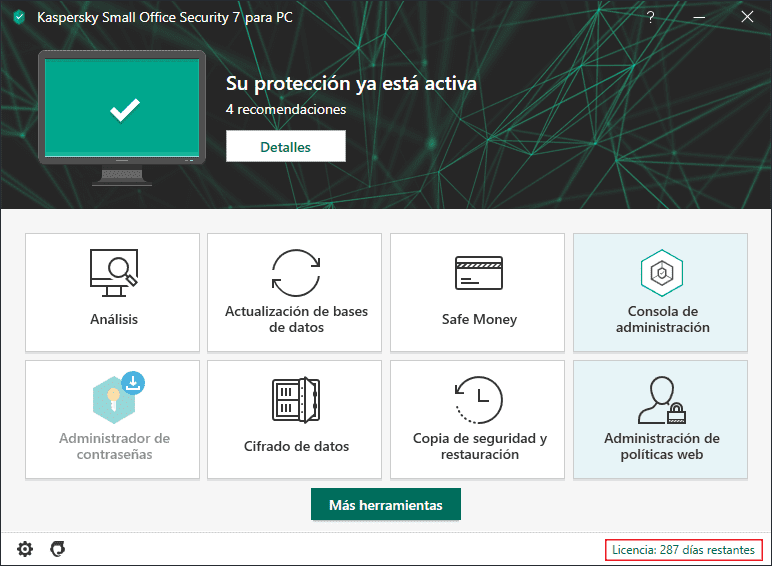
Task: Click the 4 recomendaciones text
Action: coord(286,109)
